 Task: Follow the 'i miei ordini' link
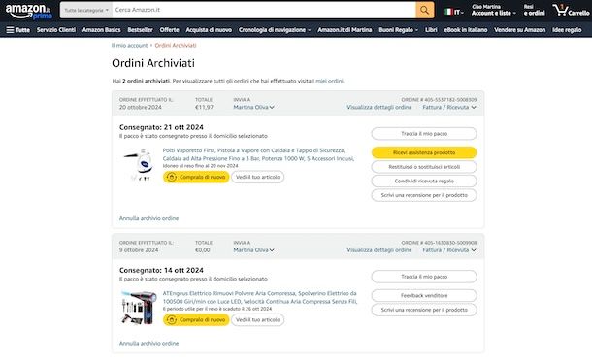pos(328,81)
